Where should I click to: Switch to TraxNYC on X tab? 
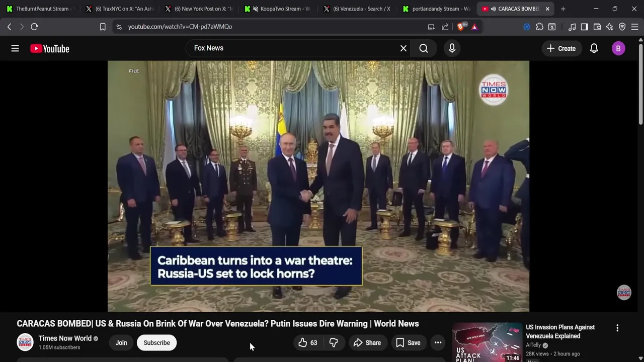coord(120,9)
